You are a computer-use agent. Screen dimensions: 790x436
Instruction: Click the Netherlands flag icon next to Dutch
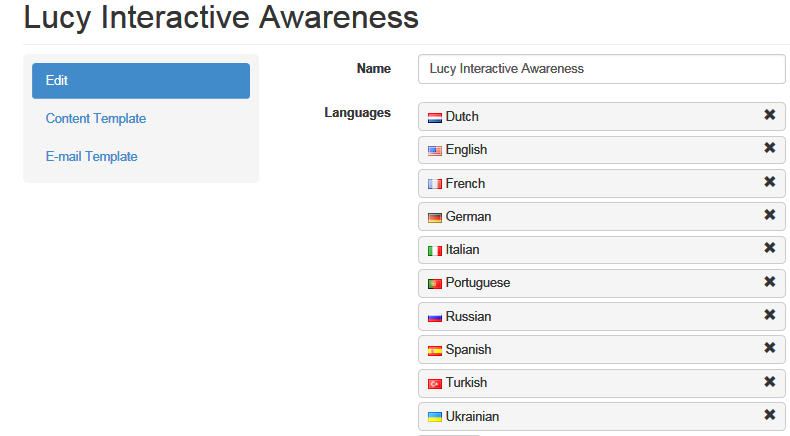tap(434, 118)
